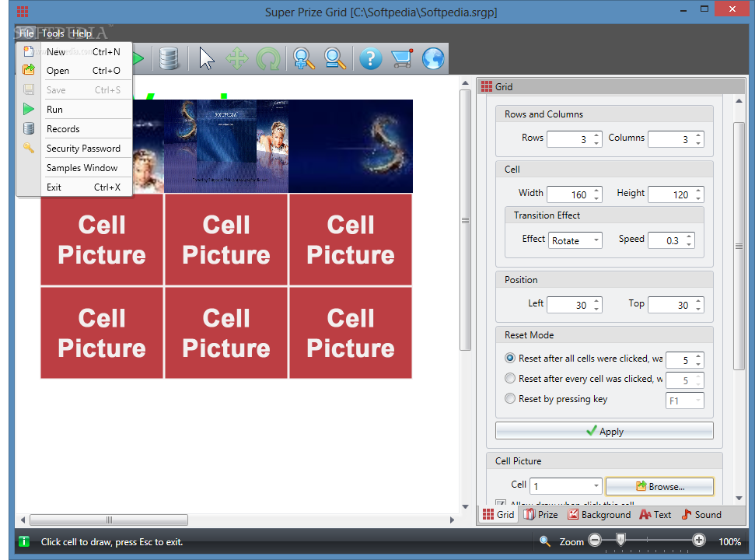The height and width of the screenshot is (560, 755).
Task: Decrease zoom with the minus button
Action: 595,541
